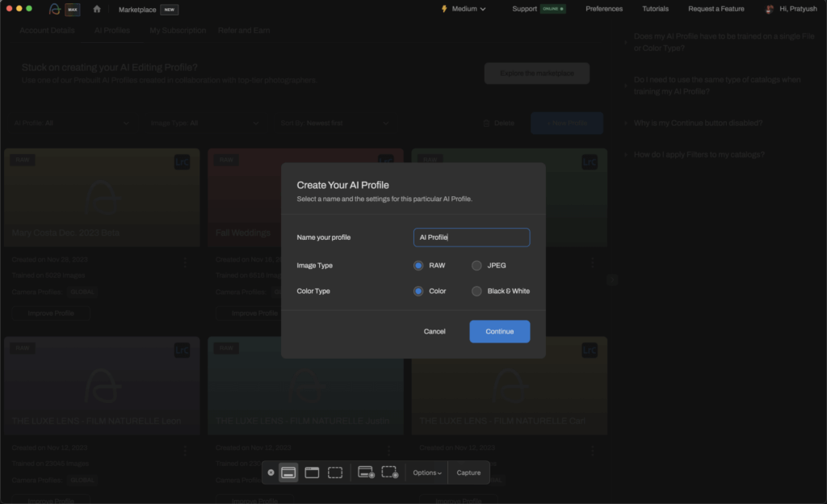
Task: Switch to the My Subscription tab
Action: coord(177,30)
